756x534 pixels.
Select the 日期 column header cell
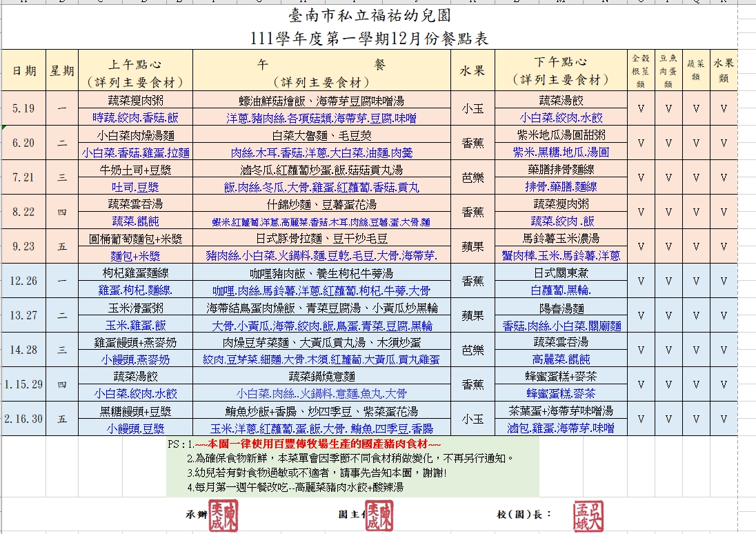point(24,70)
